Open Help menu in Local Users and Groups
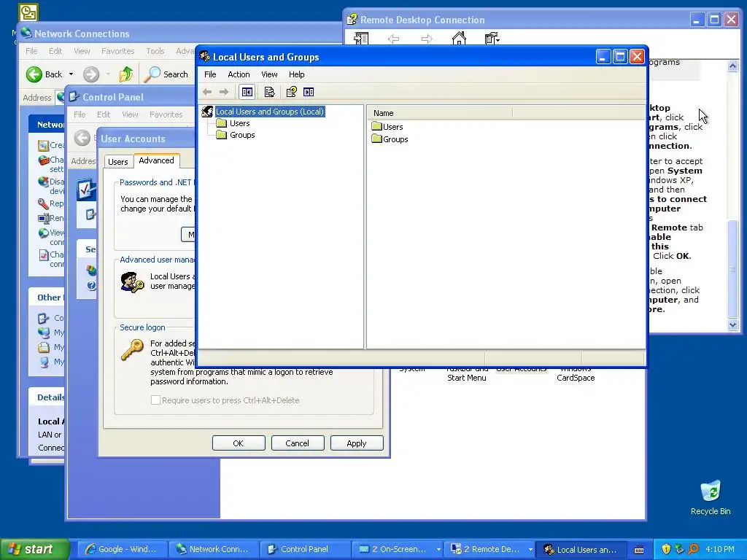747x560 pixels. click(x=296, y=74)
